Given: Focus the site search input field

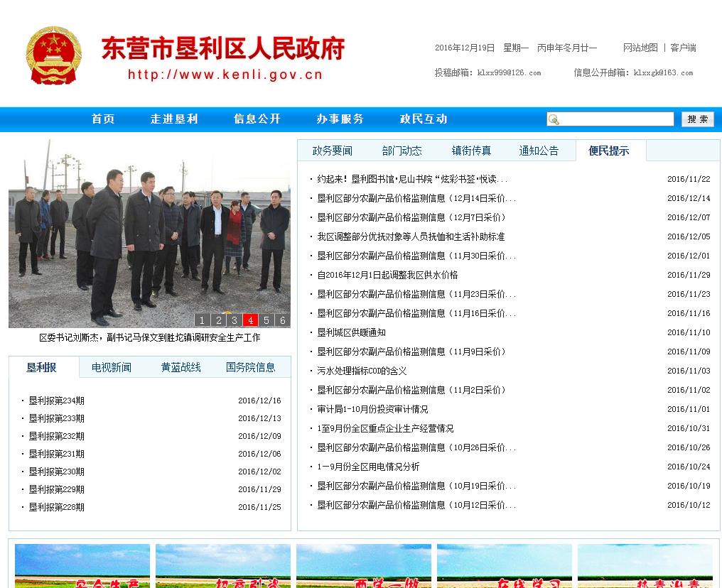Looking at the screenshot, I should coord(610,119).
